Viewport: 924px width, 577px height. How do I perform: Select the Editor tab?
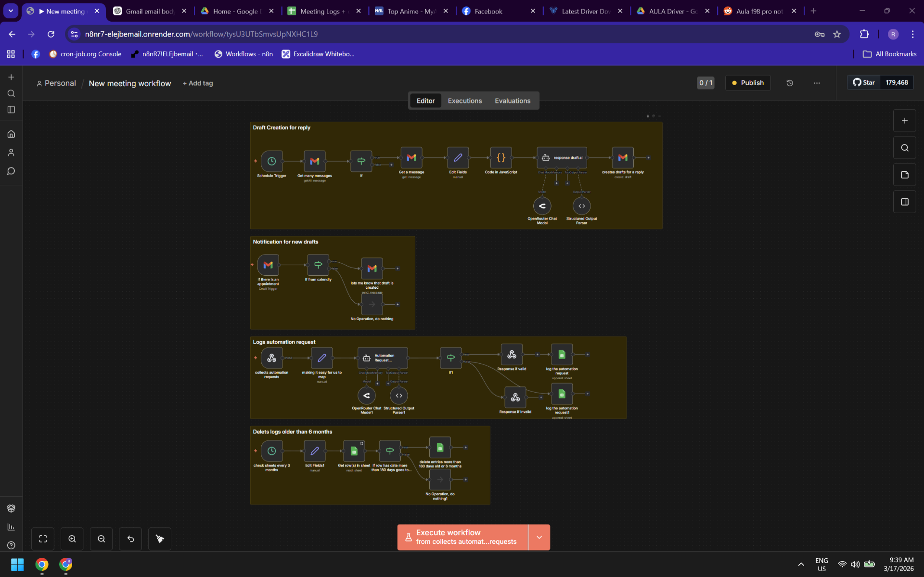coord(425,101)
